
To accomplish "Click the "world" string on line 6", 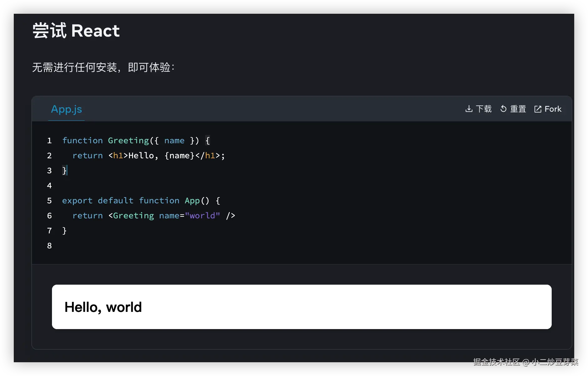I will pyautogui.click(x=203, y=216).
